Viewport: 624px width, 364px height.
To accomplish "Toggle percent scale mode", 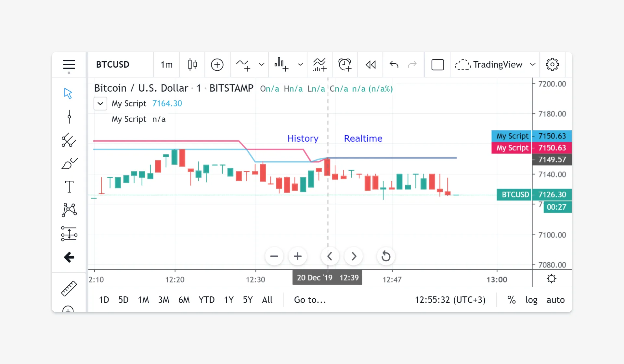I will [x=512, y=300].
